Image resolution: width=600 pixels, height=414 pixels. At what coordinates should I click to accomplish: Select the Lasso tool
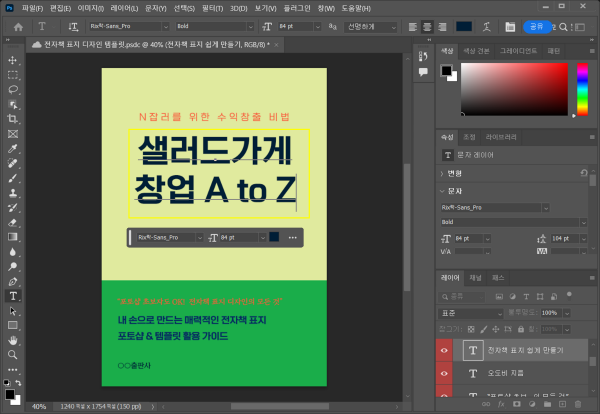coord(13,88)
